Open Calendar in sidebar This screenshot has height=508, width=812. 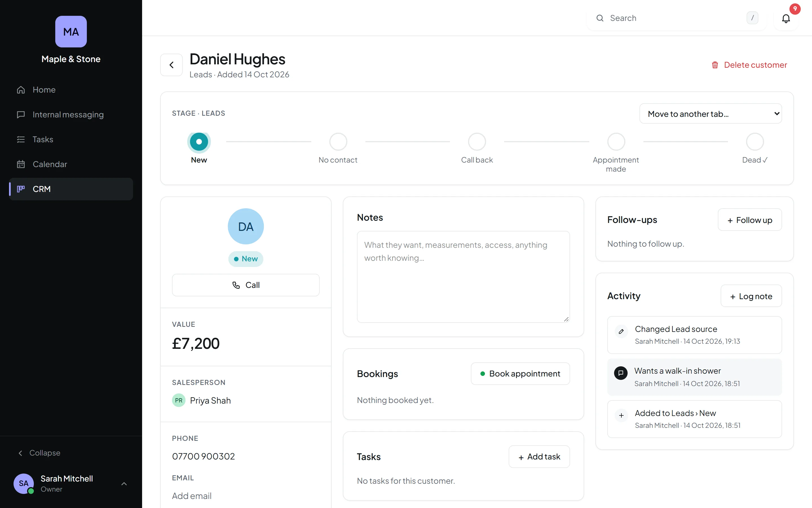71,164
